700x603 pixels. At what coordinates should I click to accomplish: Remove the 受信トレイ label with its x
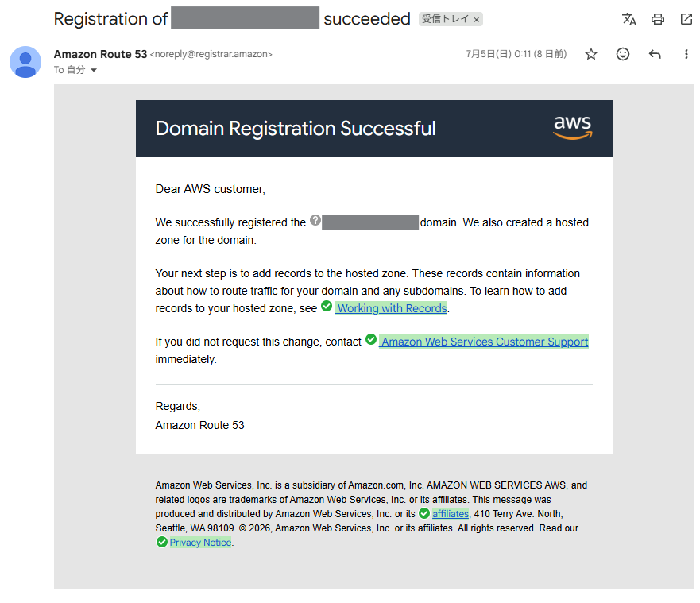coord(477,20)
